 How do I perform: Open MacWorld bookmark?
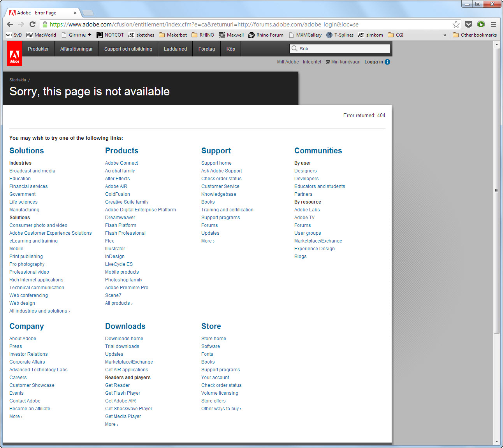pos(41,35)
